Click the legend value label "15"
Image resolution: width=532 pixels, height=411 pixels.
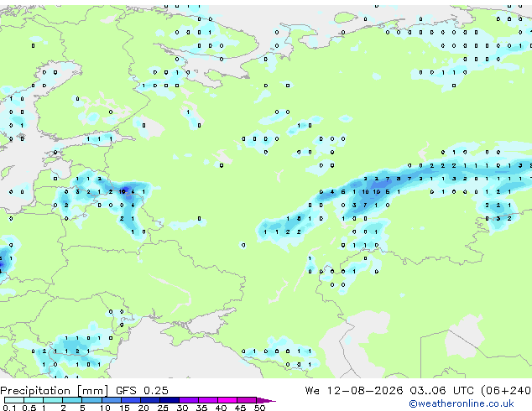point(124,408)
